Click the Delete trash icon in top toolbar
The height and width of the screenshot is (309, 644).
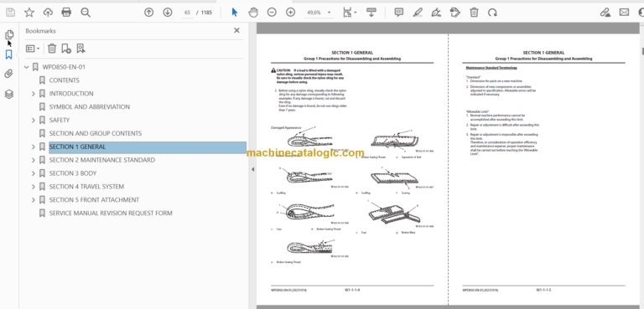[x=474, y=13]
